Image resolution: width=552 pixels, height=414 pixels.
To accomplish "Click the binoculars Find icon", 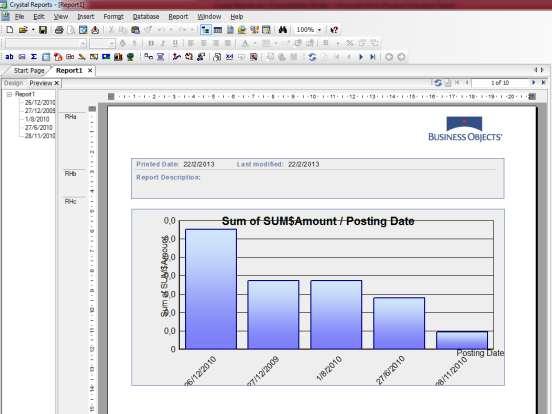I will (x=283, y=30).
